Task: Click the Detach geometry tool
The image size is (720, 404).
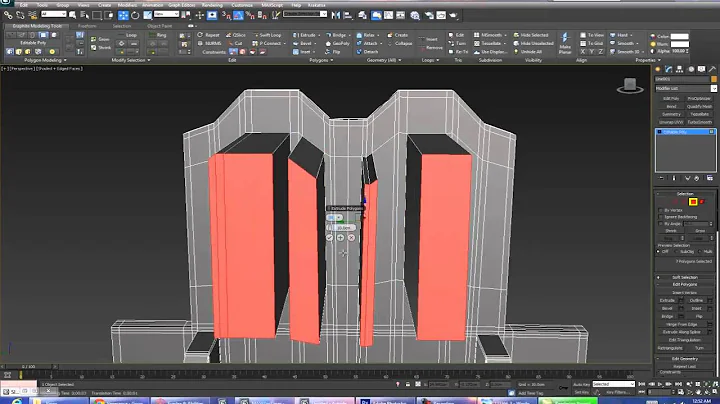Action: pyautogui.click(x=367, y=51)
